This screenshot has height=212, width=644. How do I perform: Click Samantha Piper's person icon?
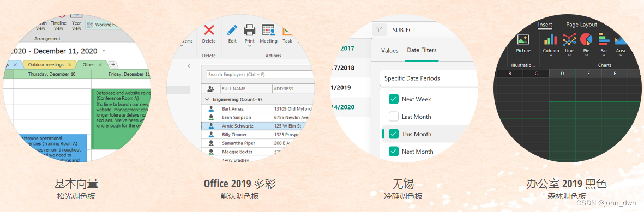pos(211,143)
